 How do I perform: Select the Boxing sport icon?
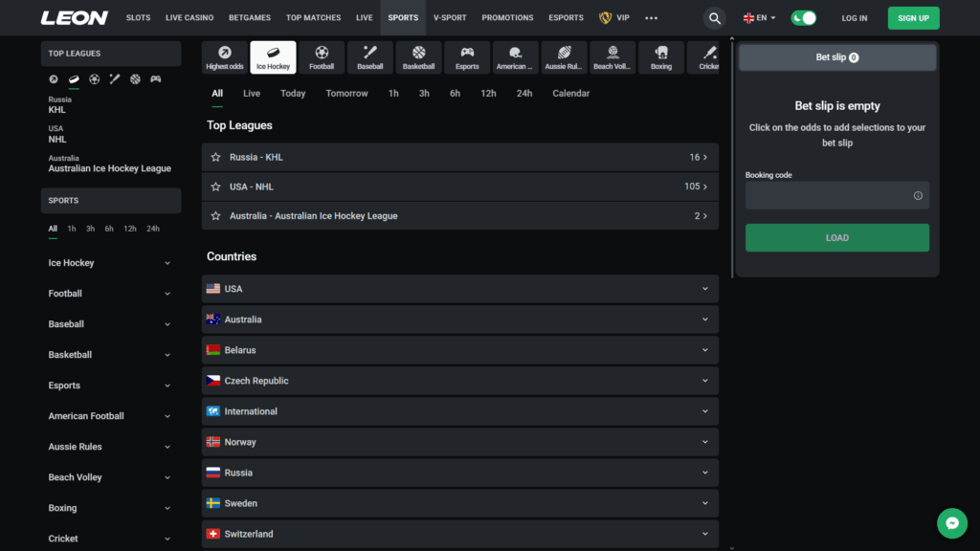pos(660,55)
